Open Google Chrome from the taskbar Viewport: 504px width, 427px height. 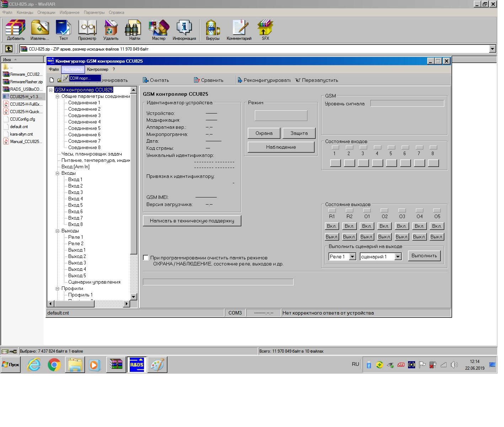click(x=54, y=365)
